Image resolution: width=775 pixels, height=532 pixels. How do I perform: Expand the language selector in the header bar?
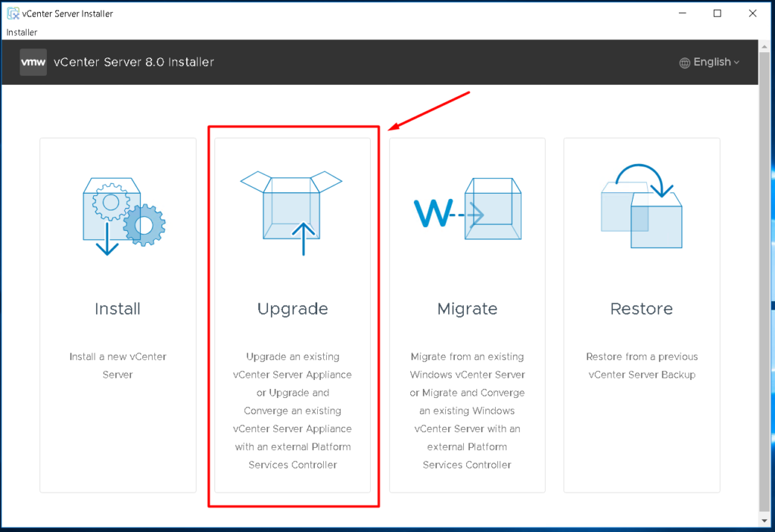710,62
